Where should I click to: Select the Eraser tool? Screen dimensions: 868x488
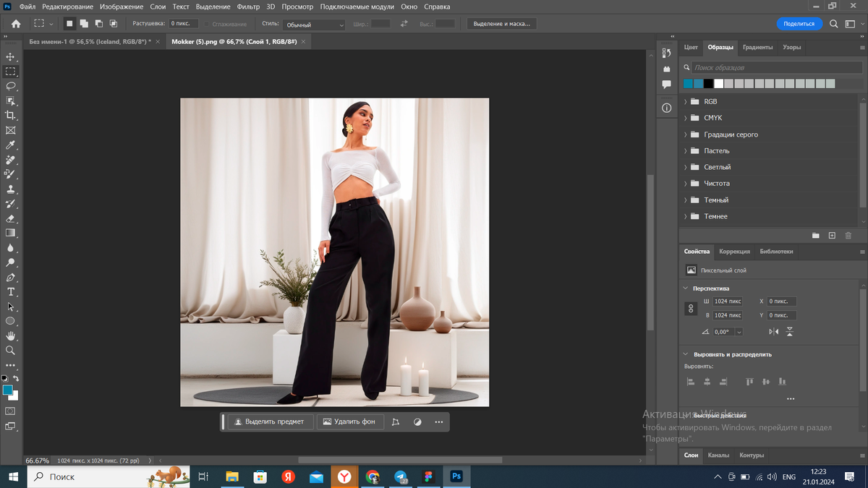(x=10, y=218)
